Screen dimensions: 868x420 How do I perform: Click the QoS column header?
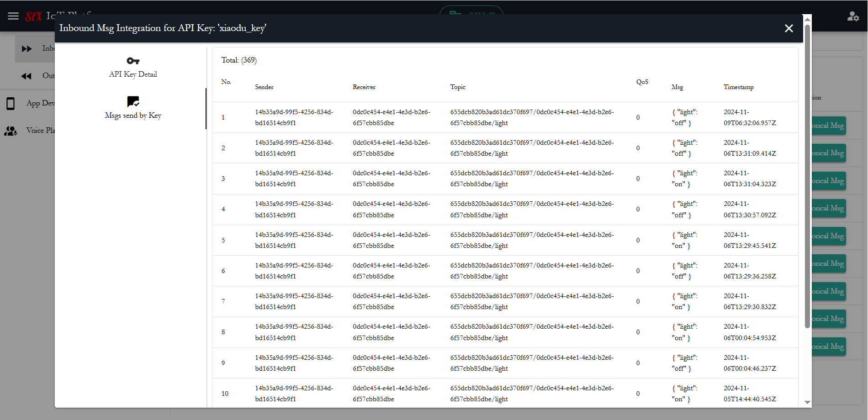tap(642, 82)
